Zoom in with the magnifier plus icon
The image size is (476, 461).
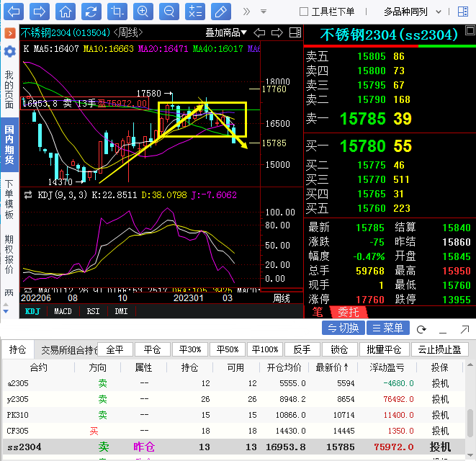[x=143, y=12]
